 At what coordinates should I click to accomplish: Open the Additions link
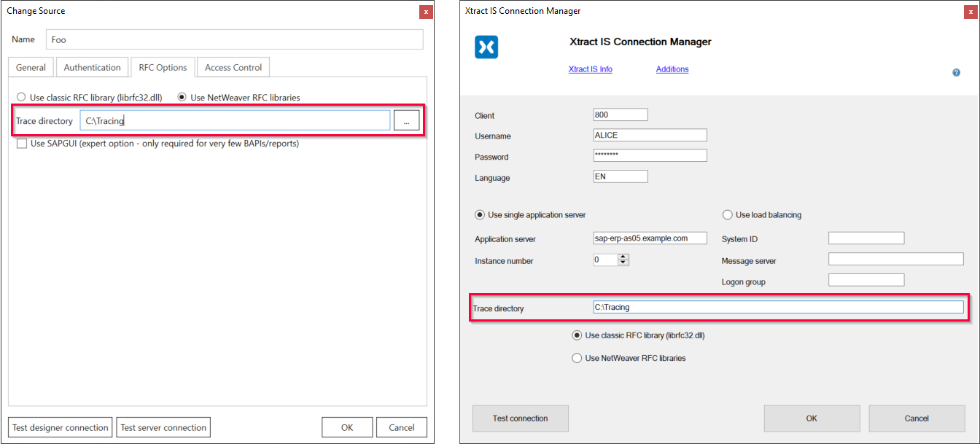tap(672, 69)
